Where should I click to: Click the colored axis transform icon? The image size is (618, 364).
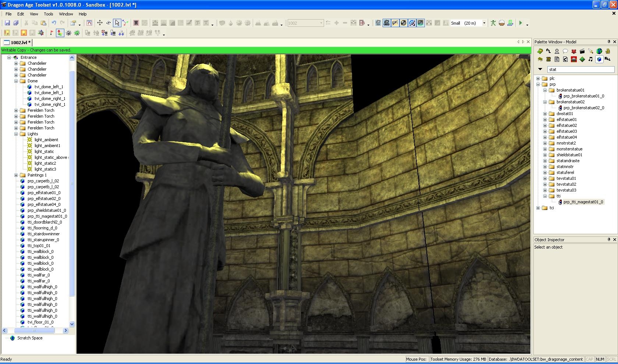pos(125,23)
